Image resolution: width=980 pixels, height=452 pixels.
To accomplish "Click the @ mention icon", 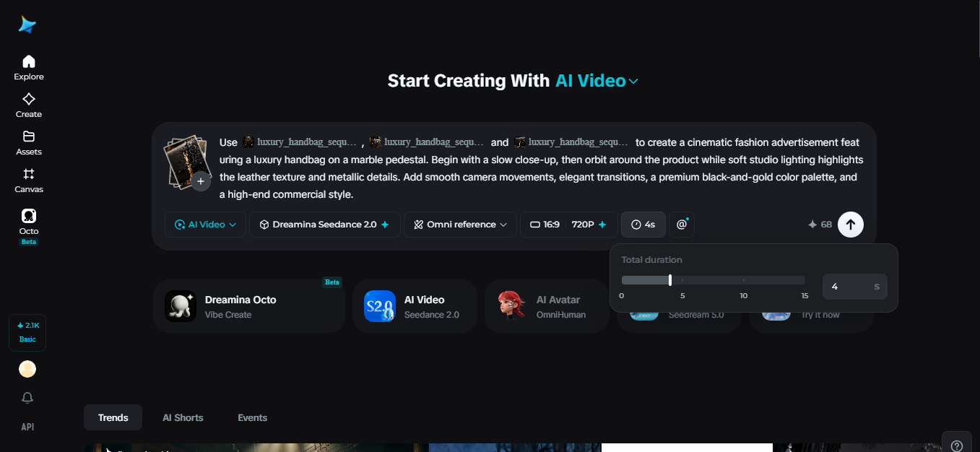I will (682, 225).
